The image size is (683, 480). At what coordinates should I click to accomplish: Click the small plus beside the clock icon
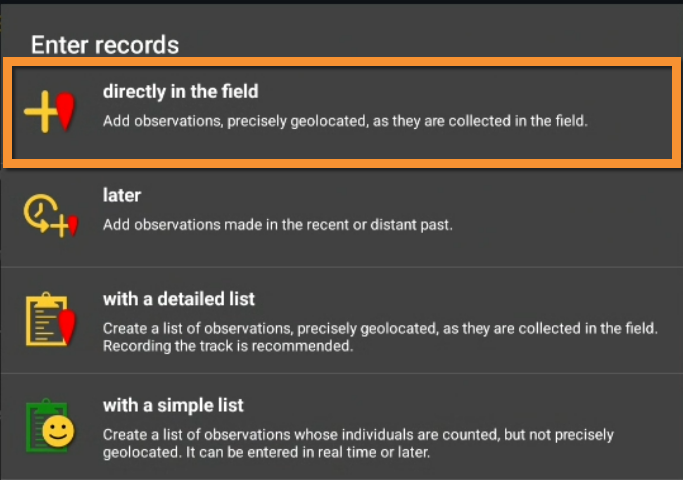click(60, 226)
